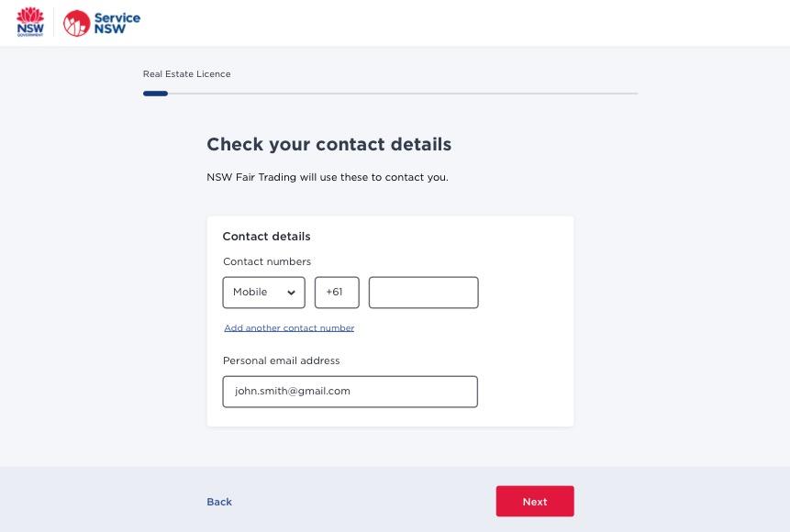
Task: Click the Personal email address field
Action: point(350,392)
